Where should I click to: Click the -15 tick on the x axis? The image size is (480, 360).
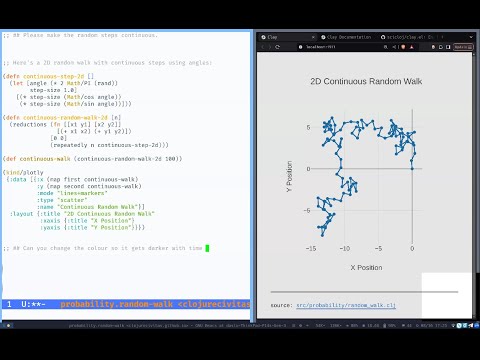click(x=310, y=248)
